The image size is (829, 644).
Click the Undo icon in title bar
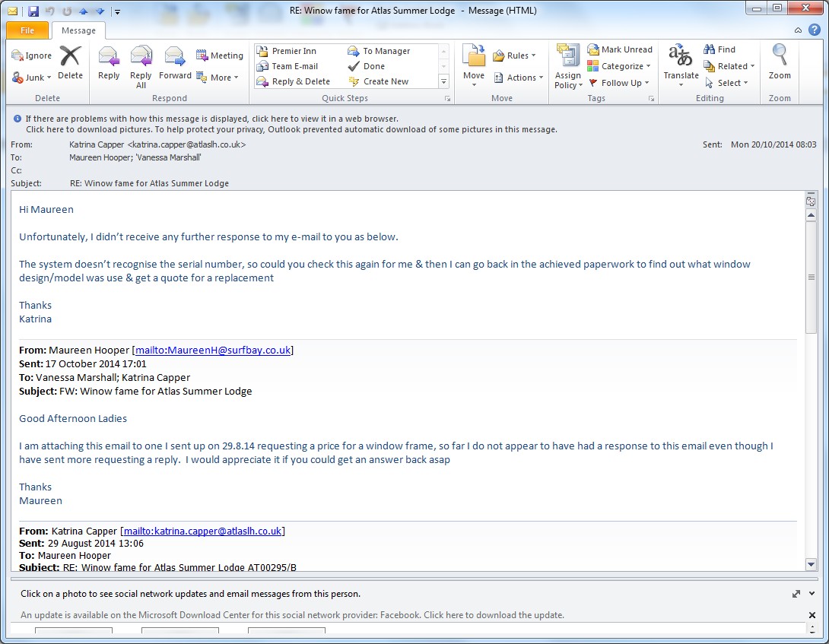(x=49, y=11)
